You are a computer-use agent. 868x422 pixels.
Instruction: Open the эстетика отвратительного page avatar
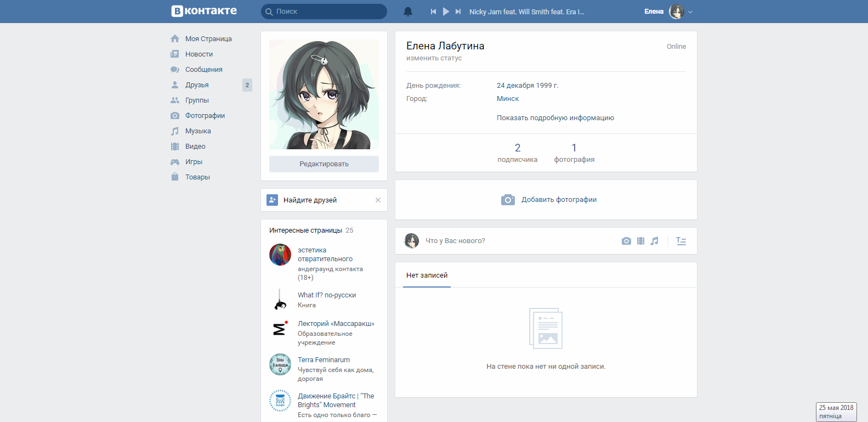(x=280, y=255)
